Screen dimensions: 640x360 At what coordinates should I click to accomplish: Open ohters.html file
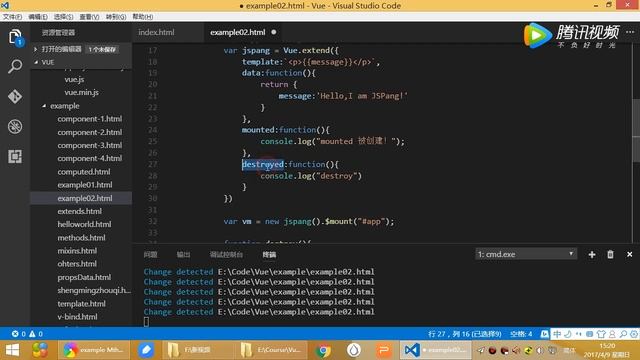coord(77,264)
